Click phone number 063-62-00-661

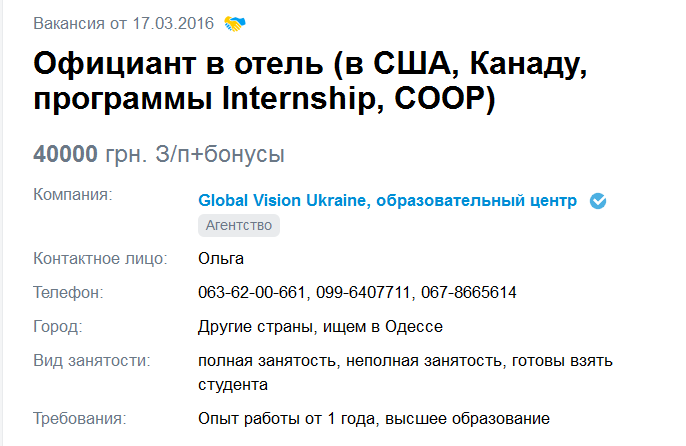(252, 292)
